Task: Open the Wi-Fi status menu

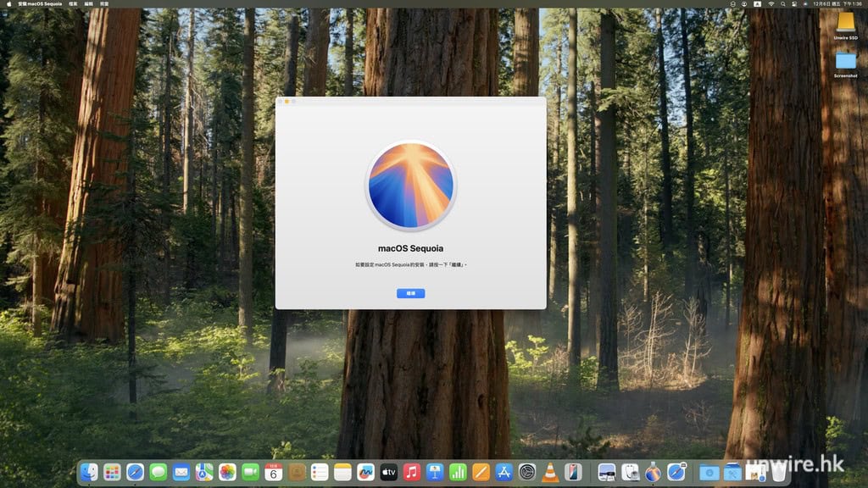Action: click(771, 3)
